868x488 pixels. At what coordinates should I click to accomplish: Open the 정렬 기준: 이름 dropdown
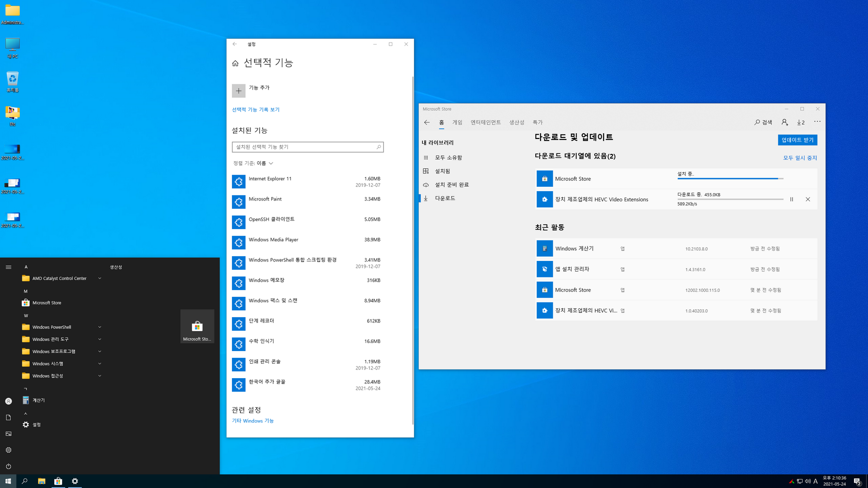[253, 164]
